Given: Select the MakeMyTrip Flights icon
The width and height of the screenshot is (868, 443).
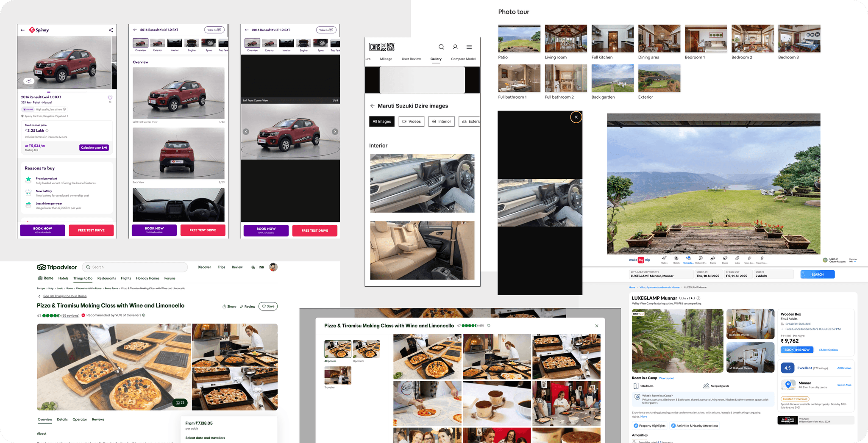Looking at the screenshot, I should coord(664,260).
